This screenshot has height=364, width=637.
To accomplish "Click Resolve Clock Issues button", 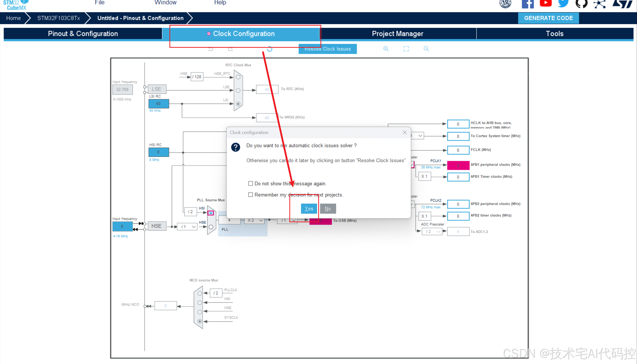I will (x=327, y=49).
